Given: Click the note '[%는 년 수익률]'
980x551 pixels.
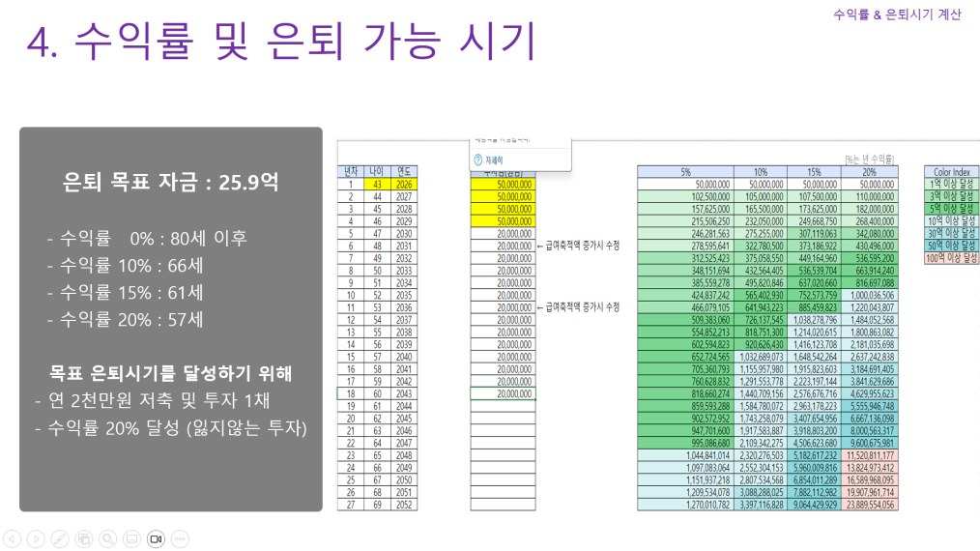Looking at the screenshot, I should (870, 159).
